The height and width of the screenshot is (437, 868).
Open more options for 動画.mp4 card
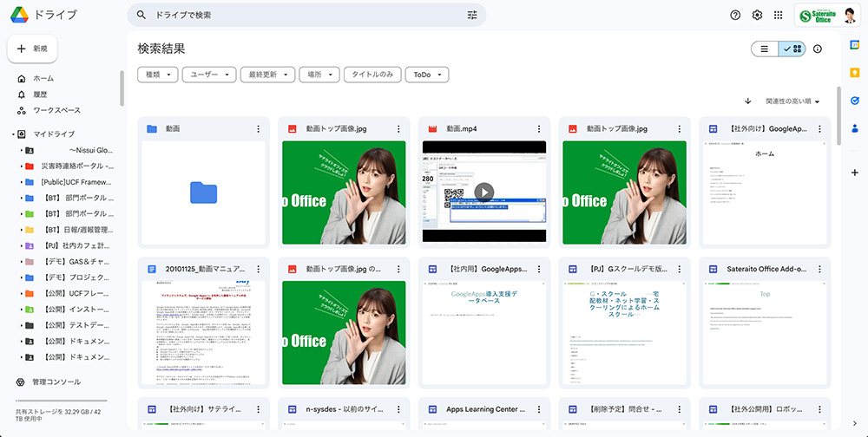pos(539,129)
